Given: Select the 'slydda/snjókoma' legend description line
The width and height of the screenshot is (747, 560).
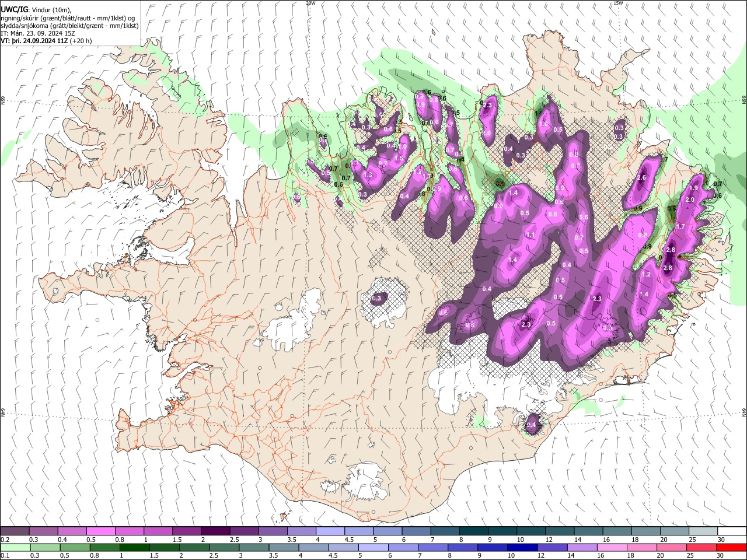Looking at the screenshot, I should click(69, 26).
